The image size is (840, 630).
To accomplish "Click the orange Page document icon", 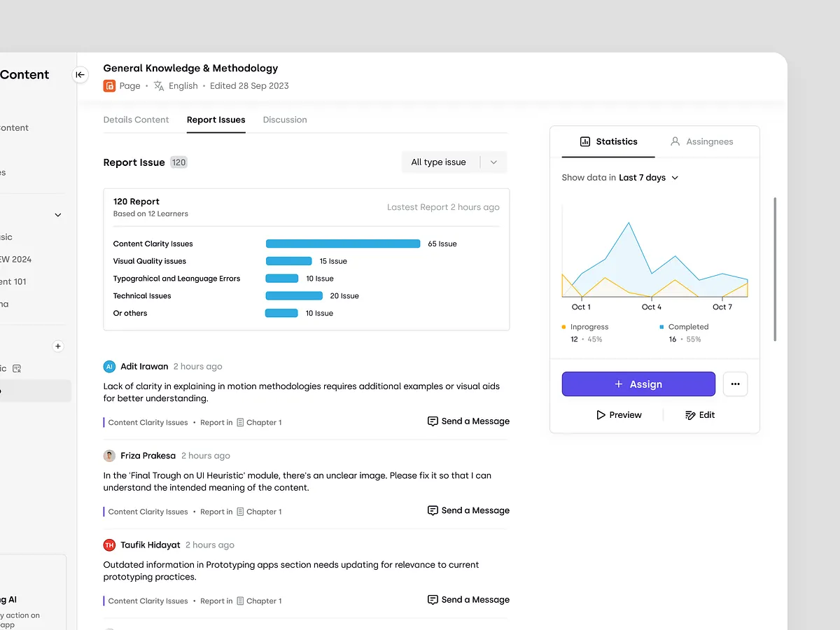I will click(x=109, y=85).
